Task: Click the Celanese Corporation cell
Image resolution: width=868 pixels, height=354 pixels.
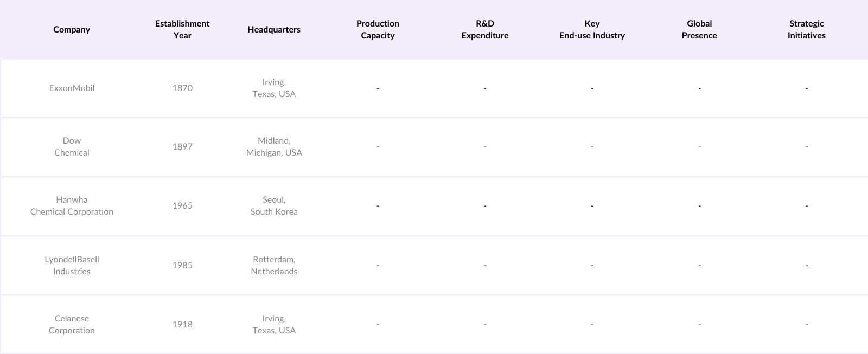Action: pyautogui.click(x=72, y=325)
